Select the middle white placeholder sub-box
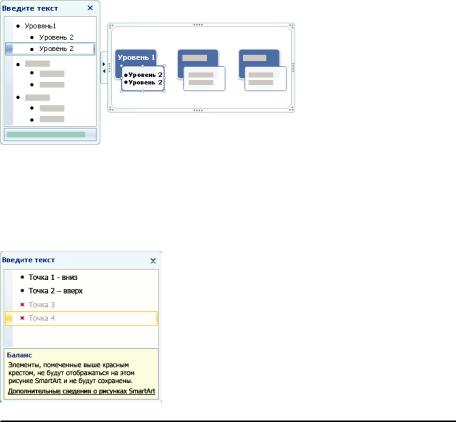Viewport: 456px width, 422px height. tap(204, 79)
